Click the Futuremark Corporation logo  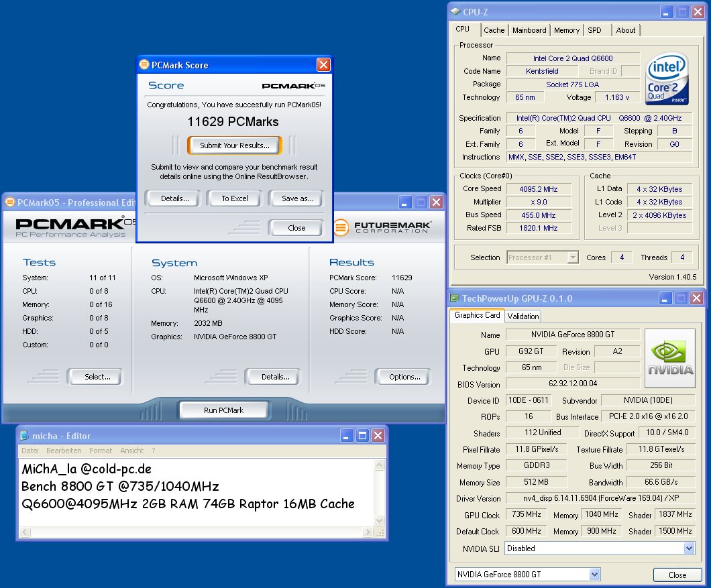point(382,227)
